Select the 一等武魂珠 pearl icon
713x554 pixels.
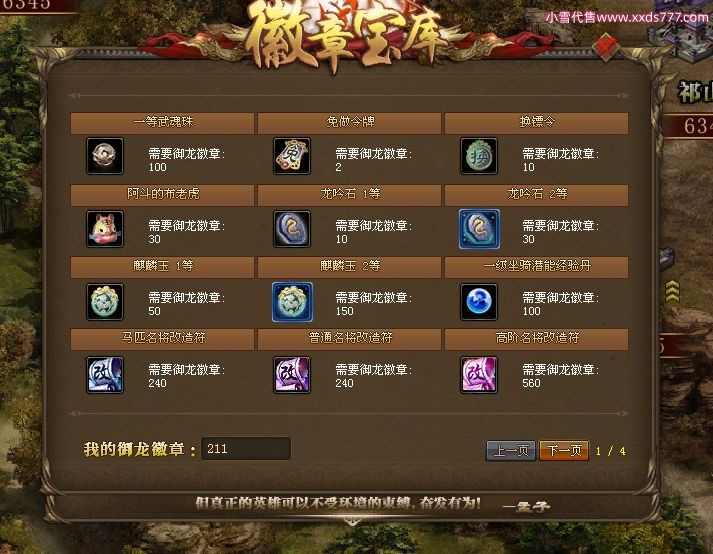tap(105, 156)
